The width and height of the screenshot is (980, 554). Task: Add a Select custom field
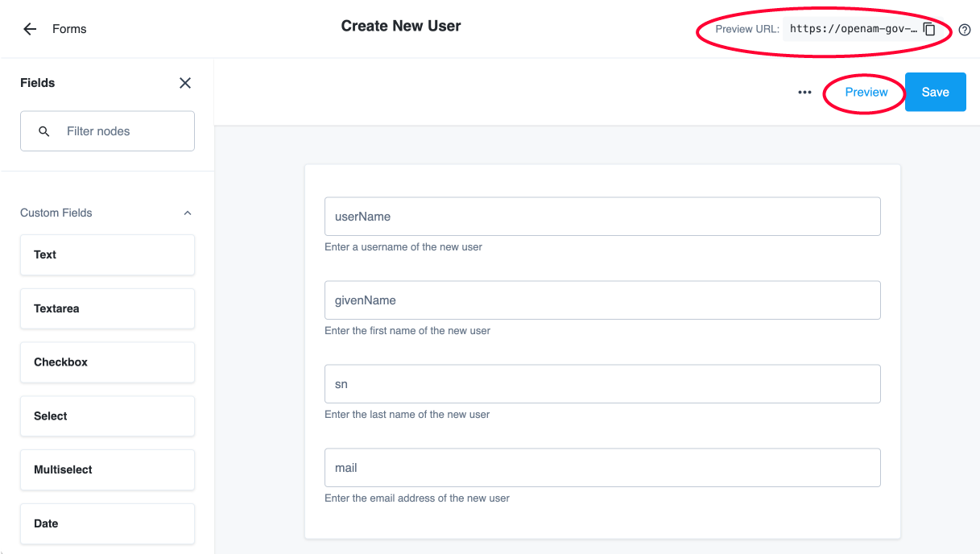pyautogui.click(x=107, y=415)
